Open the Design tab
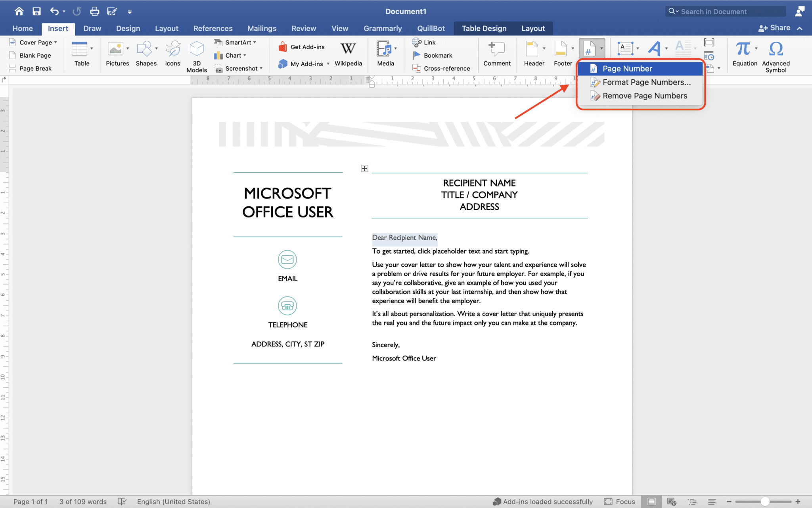The width and height of the screenshot is (812, 508). point(128,29)
